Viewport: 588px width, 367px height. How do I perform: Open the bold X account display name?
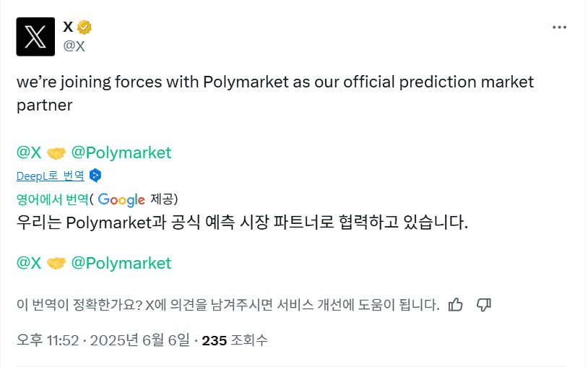(x=68, y=27)
